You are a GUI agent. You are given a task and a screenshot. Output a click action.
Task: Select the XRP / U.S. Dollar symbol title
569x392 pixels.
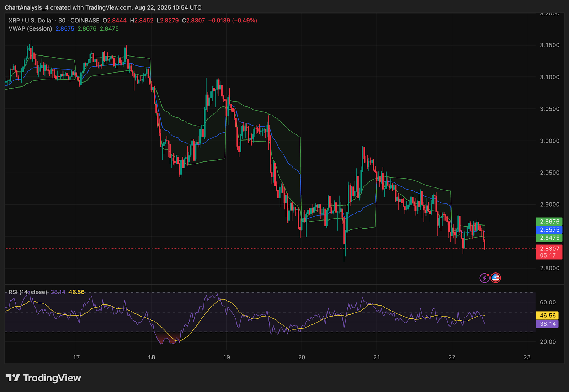[31, 21]
